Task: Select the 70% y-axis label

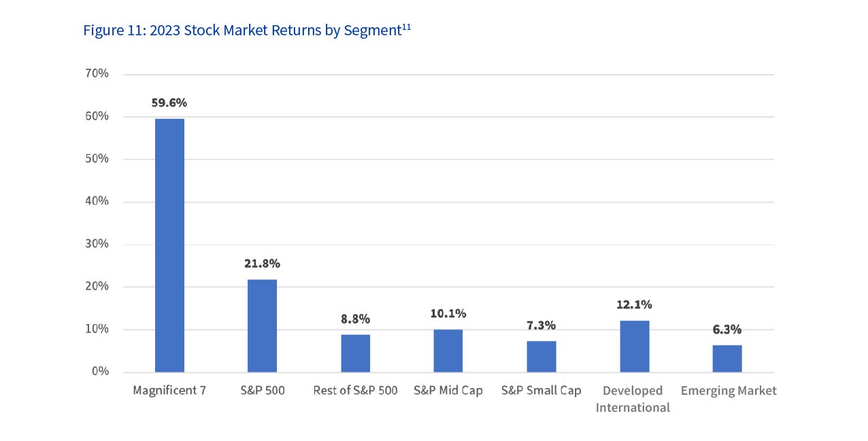Action: coord(97,73)
